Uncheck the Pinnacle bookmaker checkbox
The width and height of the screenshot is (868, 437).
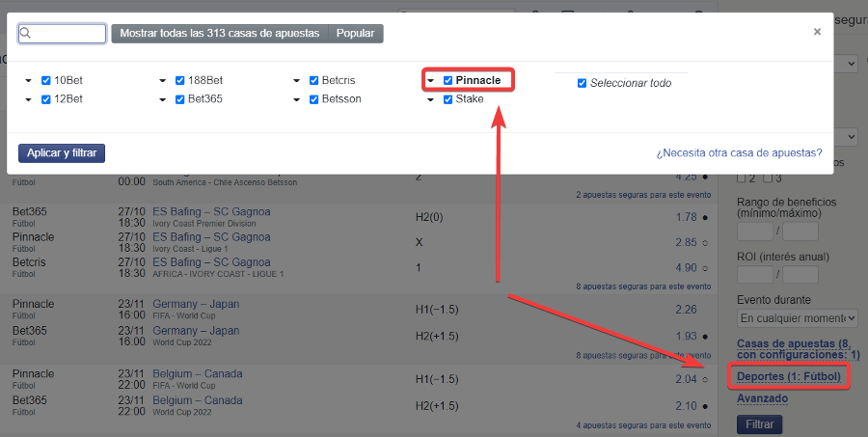click(448, 80)
